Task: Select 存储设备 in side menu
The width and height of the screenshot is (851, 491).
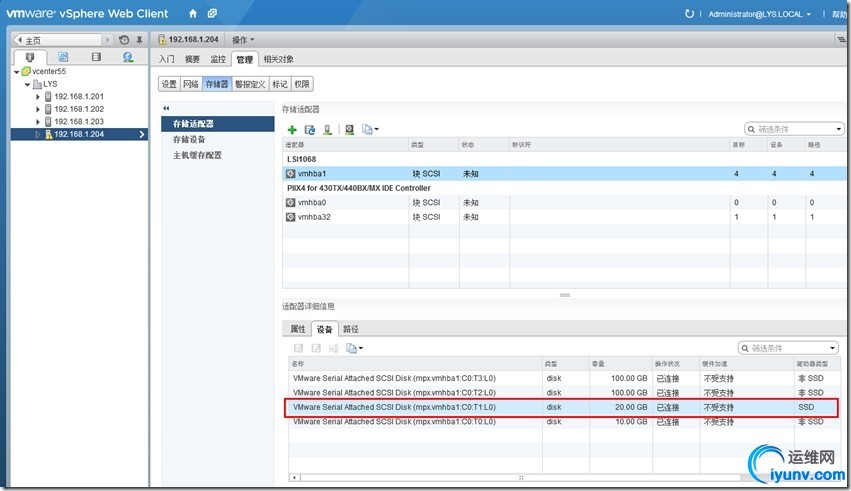Action: (189, 139)
